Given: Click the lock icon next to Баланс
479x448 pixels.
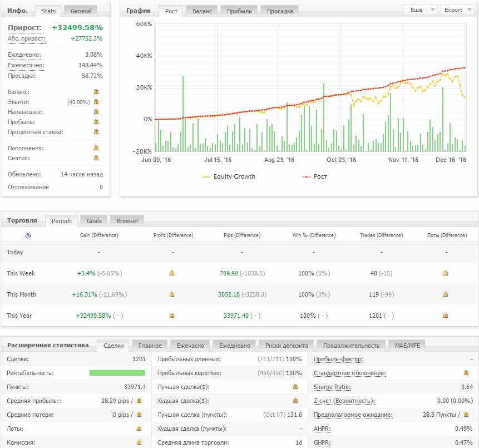Looking at the screenshot, I should tap(96, 92).
